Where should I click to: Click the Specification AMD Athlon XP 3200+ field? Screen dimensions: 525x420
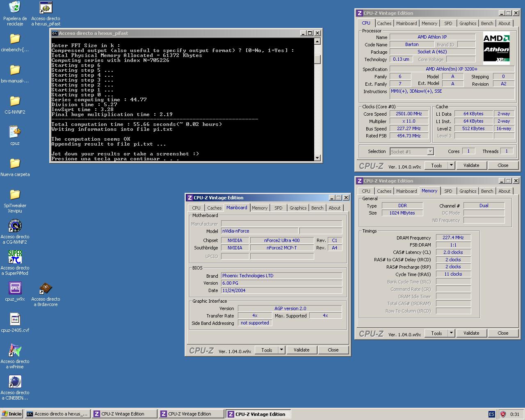pos(452,69)
